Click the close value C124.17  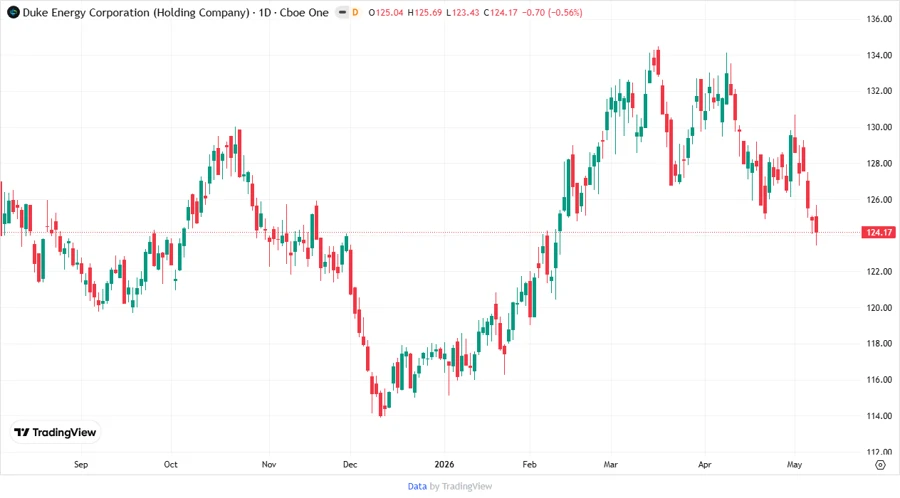[501, 13]
